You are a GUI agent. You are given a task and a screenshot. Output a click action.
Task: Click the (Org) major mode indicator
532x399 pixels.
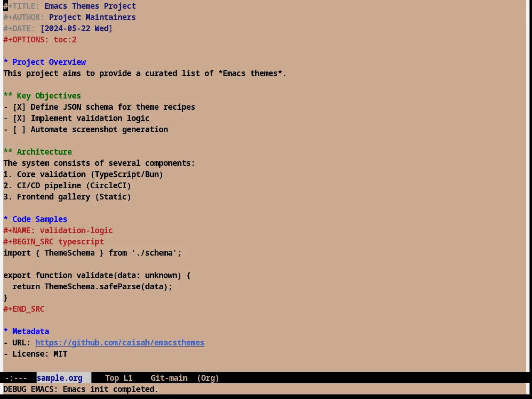click(208, 378)
